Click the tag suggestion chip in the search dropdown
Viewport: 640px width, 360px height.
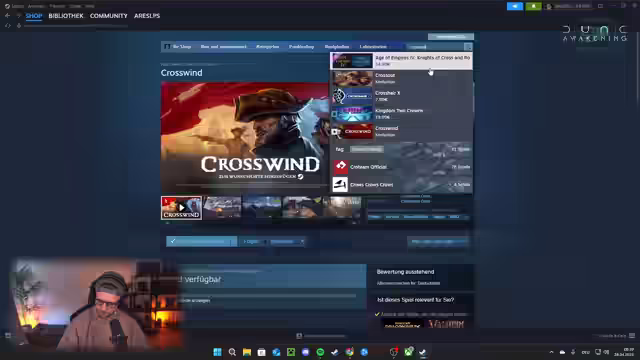(367, 149)
